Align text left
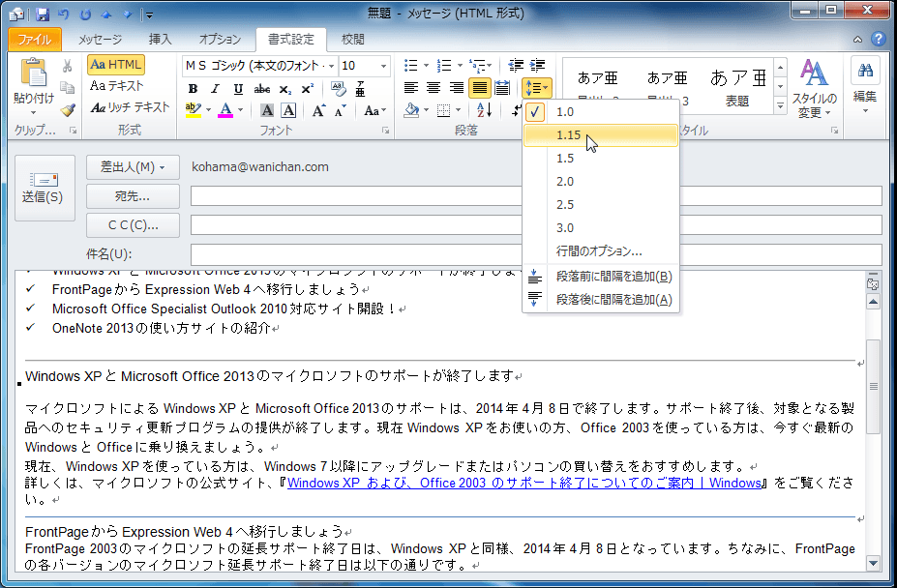 pos(410,88)
